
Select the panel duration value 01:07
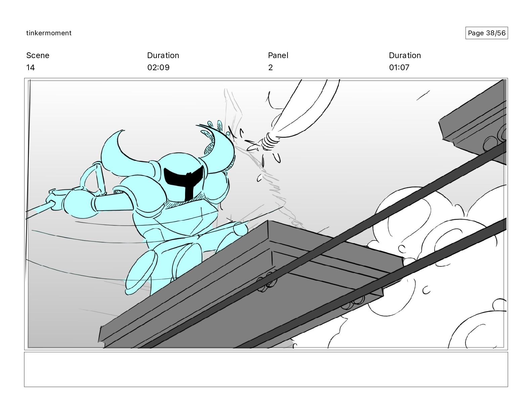pyautogui.click(x=399, y=67)
